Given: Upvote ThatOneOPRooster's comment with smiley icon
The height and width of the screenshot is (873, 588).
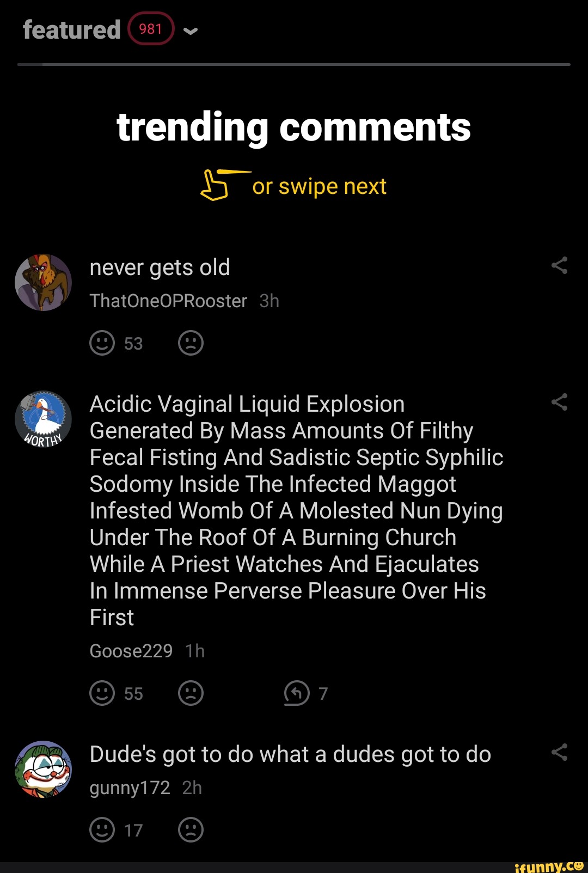Looking at the screenshot, I should coord(102,343).
